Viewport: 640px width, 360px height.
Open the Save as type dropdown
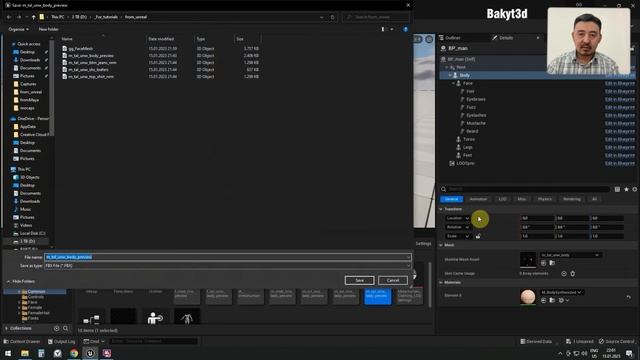coord(227,266)
